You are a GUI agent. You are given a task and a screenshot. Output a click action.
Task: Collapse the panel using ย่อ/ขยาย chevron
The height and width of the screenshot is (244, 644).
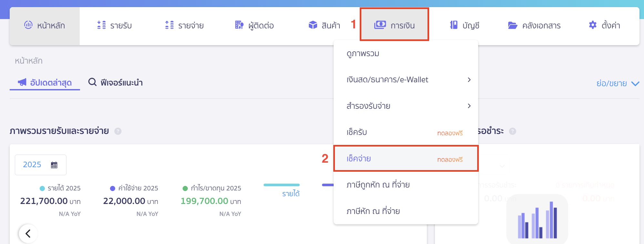pos(636,83)
